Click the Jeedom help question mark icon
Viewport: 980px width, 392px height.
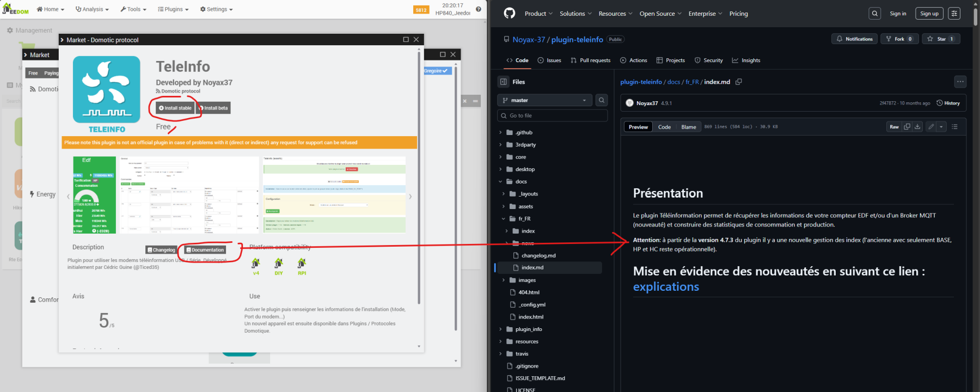click(x=478, y=9)
